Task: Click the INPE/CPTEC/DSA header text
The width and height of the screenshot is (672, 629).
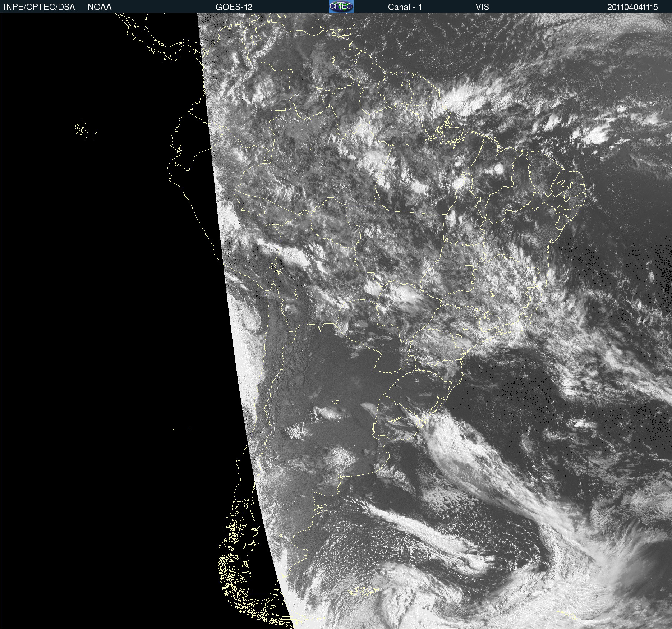Action: [x=39, y=7]
